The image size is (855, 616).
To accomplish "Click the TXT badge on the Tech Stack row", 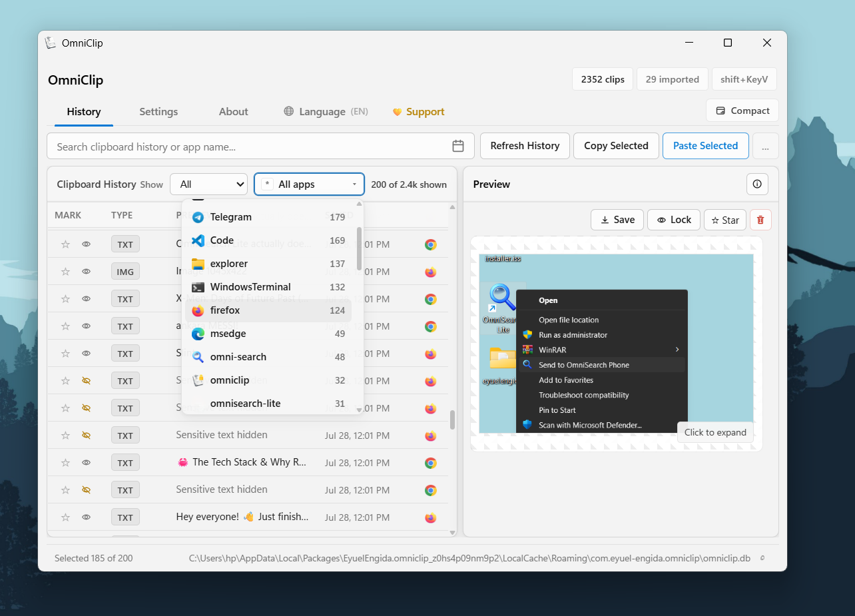I will point(125,463).
